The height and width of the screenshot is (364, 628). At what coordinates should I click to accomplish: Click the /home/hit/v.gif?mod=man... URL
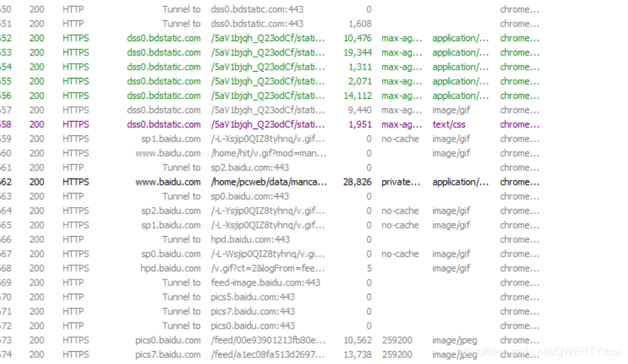269,154
